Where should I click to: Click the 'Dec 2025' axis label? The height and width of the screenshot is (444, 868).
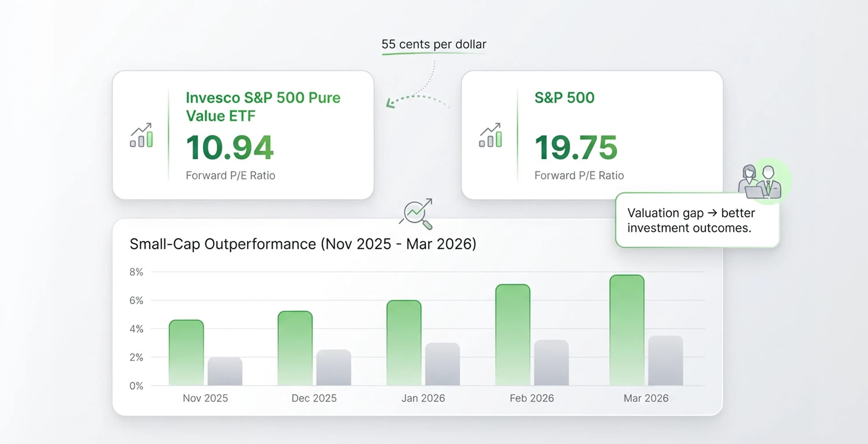coord(314,398)
